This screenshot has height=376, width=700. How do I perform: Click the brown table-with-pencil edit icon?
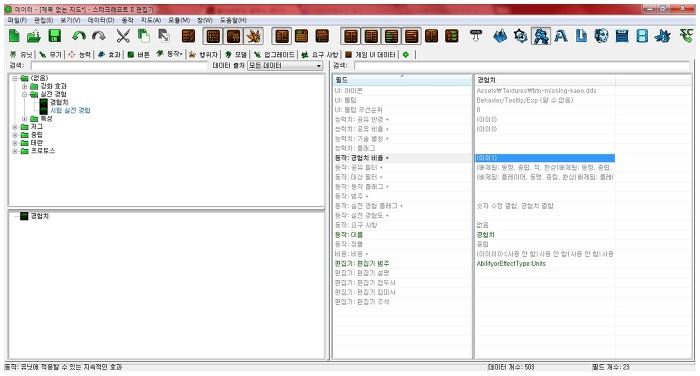click(x=188, y=36)
